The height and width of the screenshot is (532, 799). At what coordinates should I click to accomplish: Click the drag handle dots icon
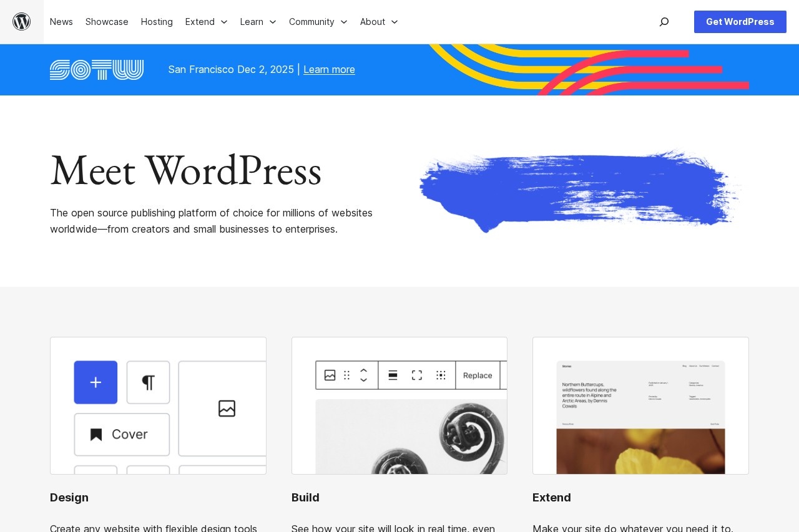pos(347,375)
